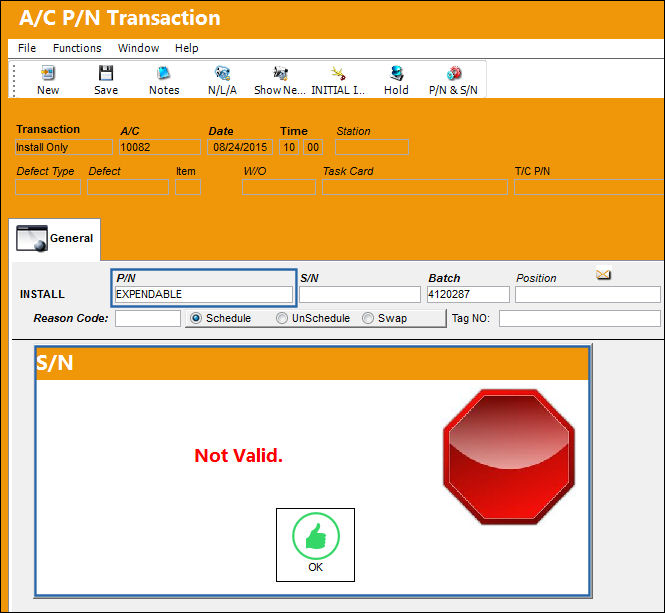
Task: Click the Transaction field Install Only
Action: point(64,147)
